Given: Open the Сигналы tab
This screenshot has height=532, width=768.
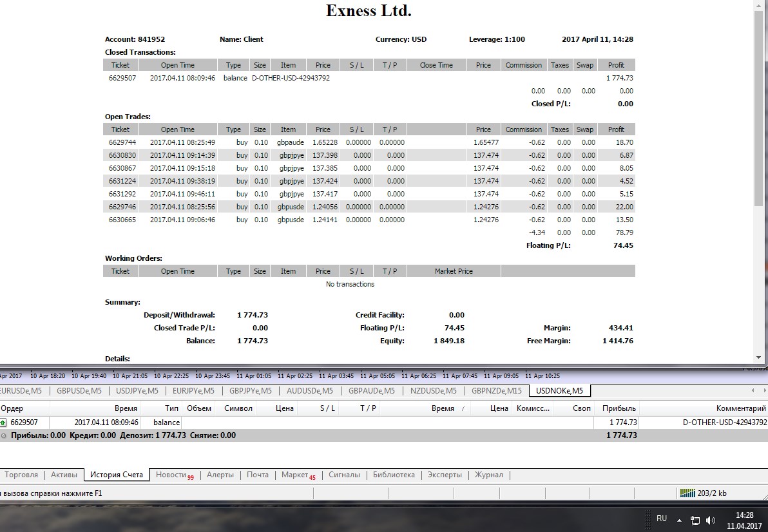Looking at the screenshot, I should (x=344, y=475).
